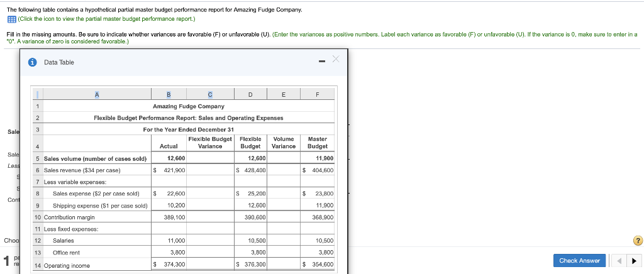This screenshot has height=274, width=644.
Task: Click the 'Amazing Fudge Company' title cell
Action: tap(189, 106)
